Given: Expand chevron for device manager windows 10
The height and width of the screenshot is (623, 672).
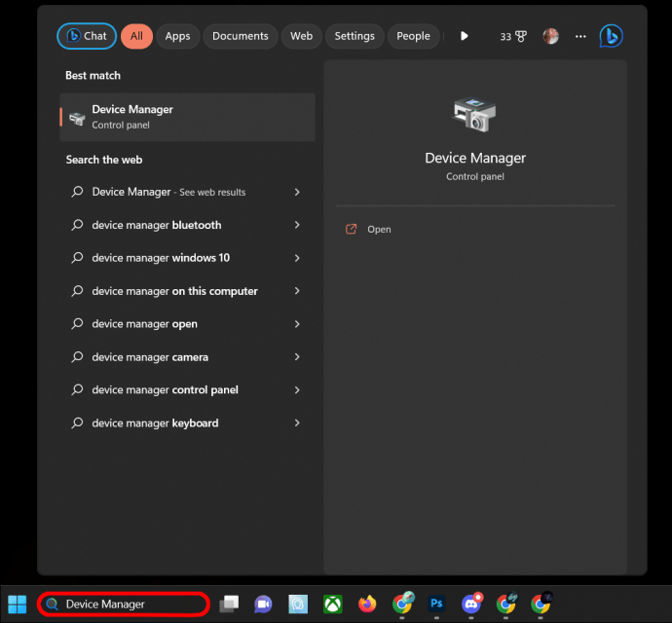Looking at the screenshot, I should (297, 258).
